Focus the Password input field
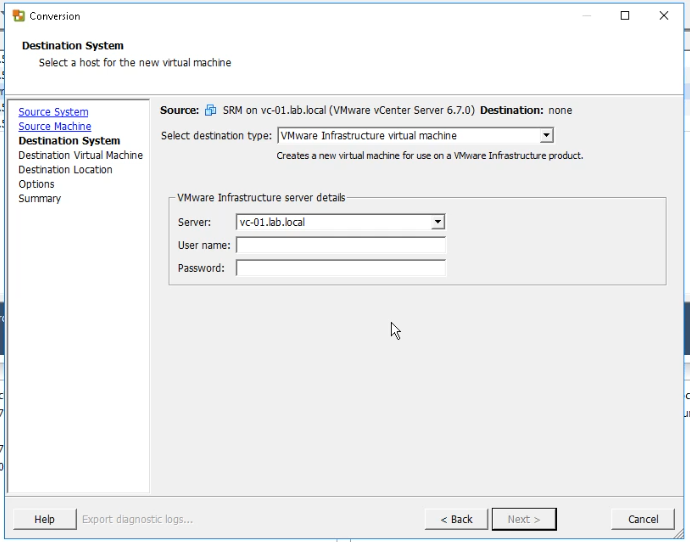The width and height of the screenshot is (690, 542). (341, 268)
